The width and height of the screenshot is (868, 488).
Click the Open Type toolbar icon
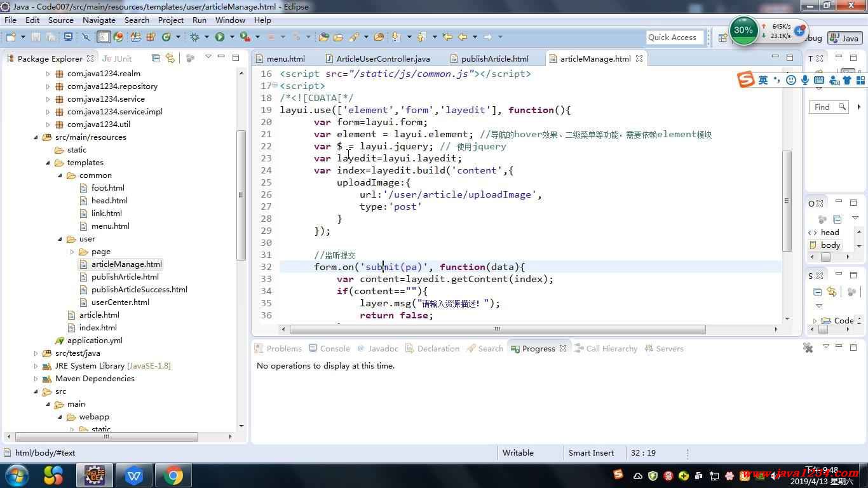(x=324, y=37)
